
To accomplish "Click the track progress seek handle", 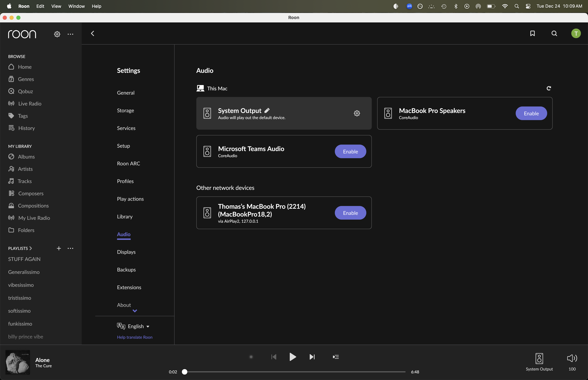I will pos(185,372).
